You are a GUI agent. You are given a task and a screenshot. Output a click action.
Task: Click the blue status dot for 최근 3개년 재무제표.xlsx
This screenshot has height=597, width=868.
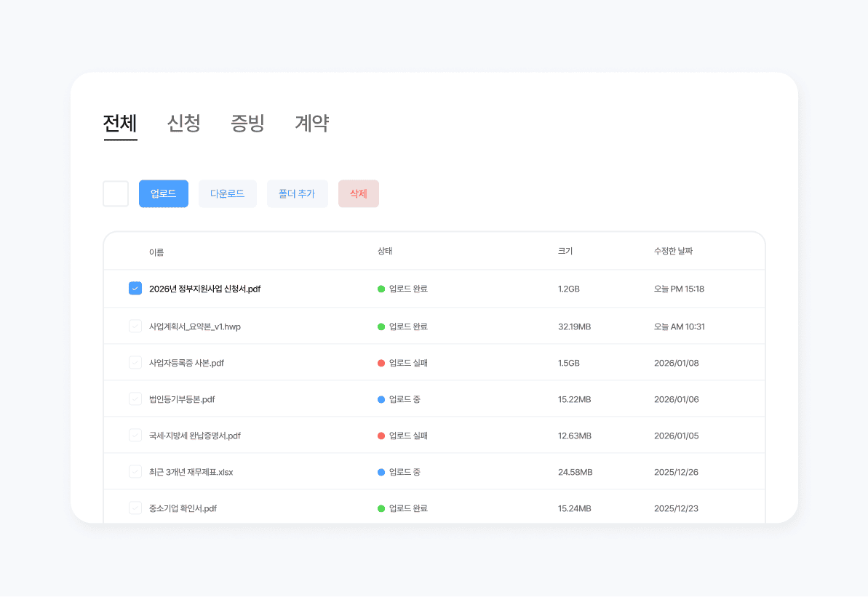click(x=381, y=471)
